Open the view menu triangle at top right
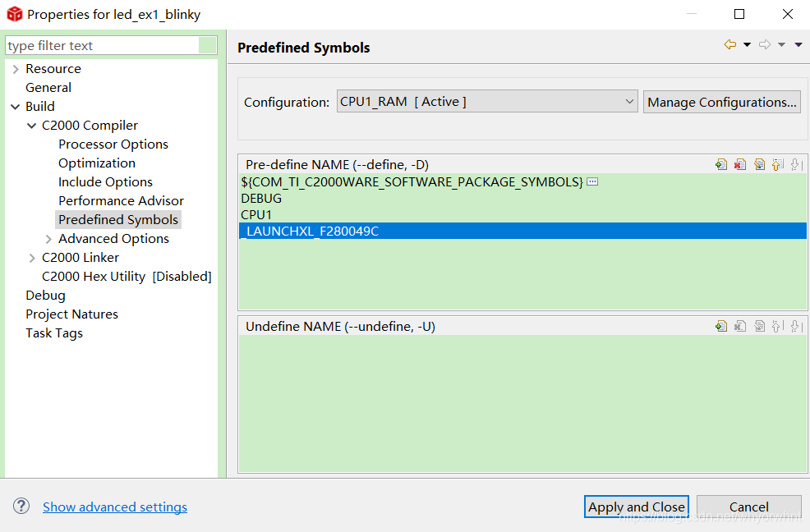 point(798,45)
